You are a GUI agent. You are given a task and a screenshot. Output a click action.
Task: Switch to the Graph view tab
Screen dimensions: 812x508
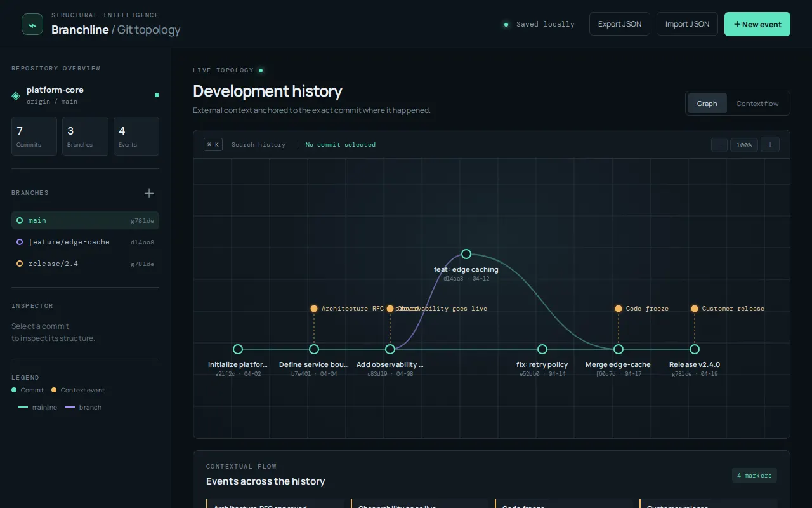pos(707,104)
